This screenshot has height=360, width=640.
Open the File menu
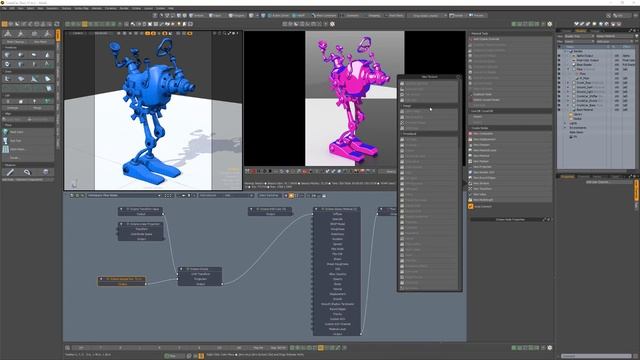4,8
